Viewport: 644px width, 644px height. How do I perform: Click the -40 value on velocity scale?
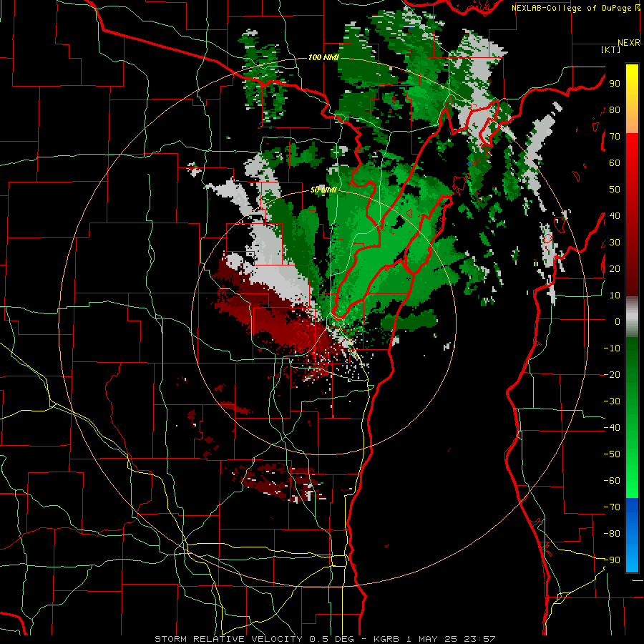pos(612,428)
